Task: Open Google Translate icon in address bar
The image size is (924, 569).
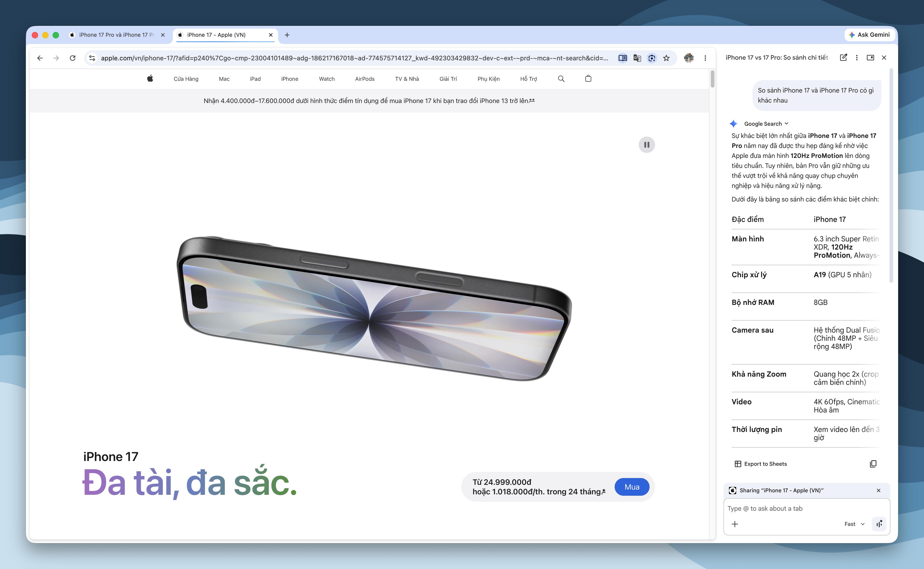Action: (x=637, y=58)
